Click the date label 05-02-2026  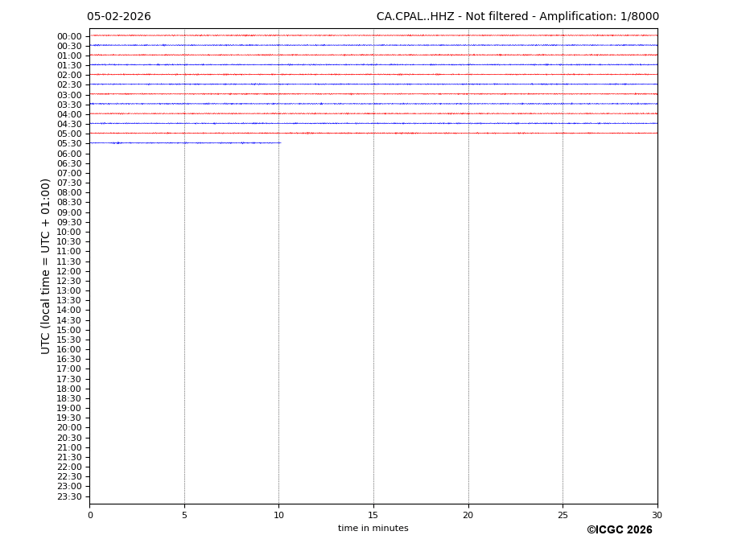click(118, 17)
